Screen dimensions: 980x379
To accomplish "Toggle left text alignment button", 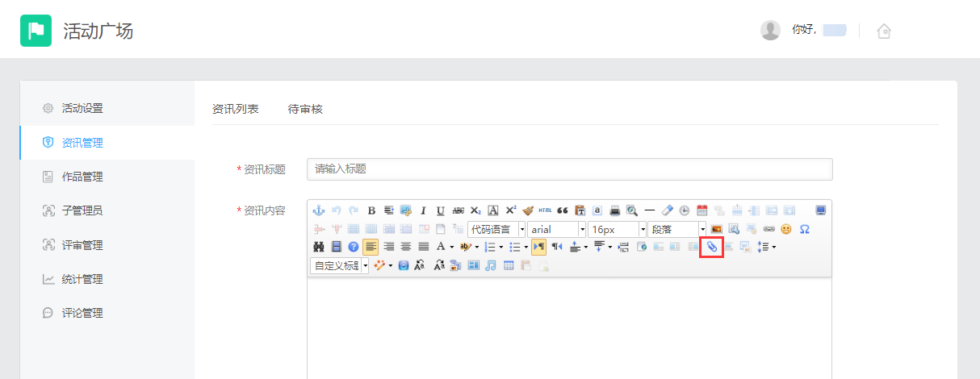I will (x=371, y=247).
